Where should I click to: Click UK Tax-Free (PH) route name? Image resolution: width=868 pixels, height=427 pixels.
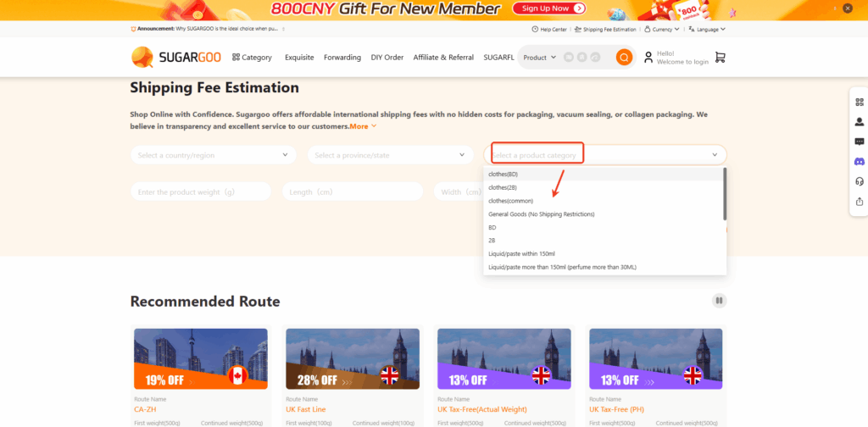tap(617, 409)
